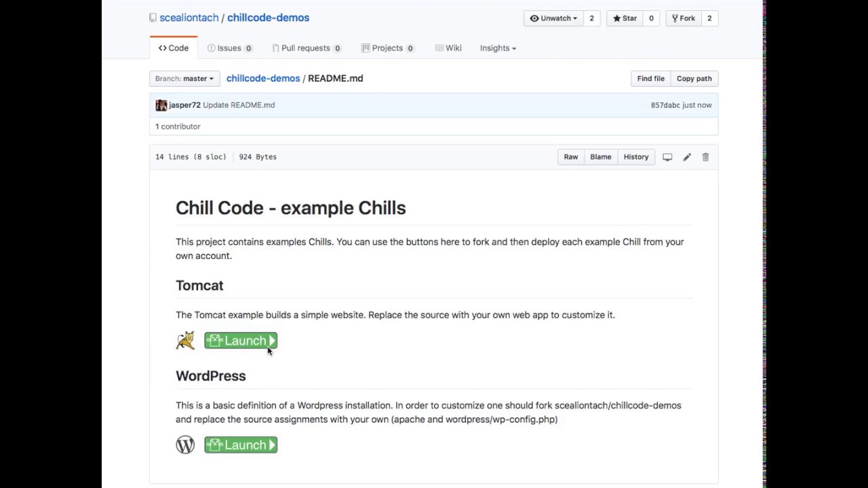Screen dimensions: 868x488
Task: Switch to the Issues tab
Action: pos(229,47)
